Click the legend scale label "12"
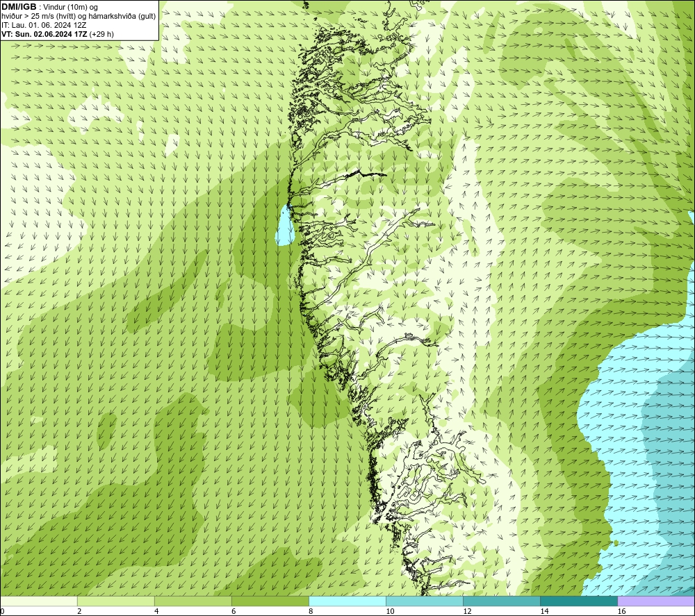 467,612
